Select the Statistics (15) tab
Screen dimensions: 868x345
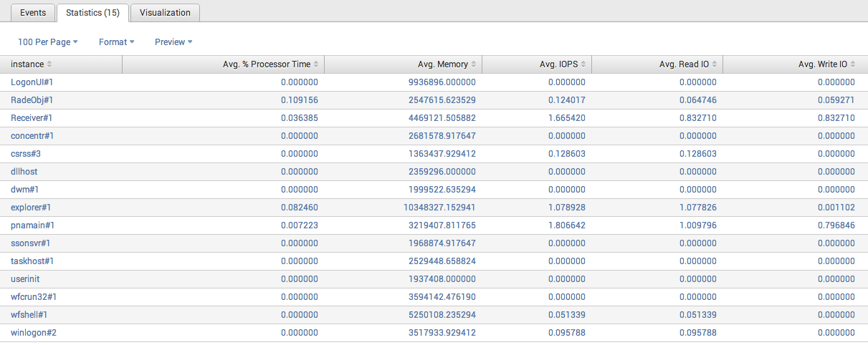pos(92,13)
